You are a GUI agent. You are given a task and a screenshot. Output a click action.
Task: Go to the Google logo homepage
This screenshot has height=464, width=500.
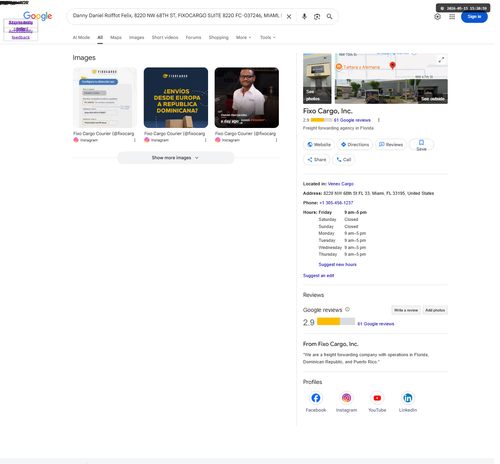pos(38,16)
